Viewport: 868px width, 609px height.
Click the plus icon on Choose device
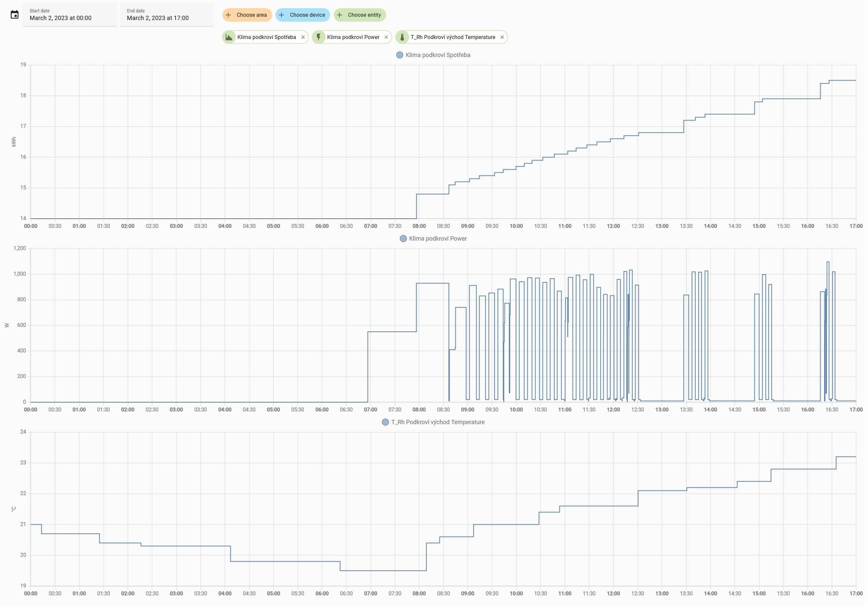click(281, 15)
